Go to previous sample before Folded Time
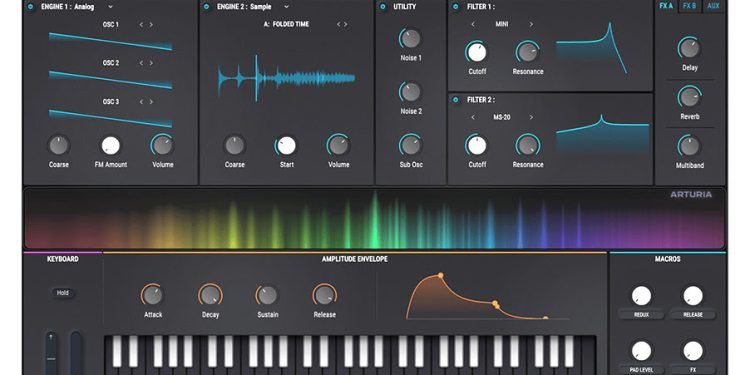The width and height of the screenshot is (750, 375). coord(338,24)
